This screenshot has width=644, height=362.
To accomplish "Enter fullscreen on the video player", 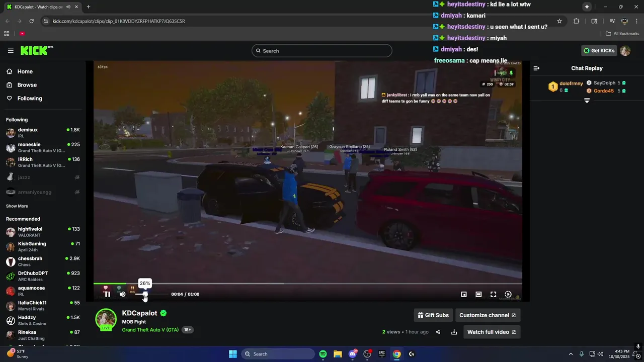I will [x=494, y=294].
